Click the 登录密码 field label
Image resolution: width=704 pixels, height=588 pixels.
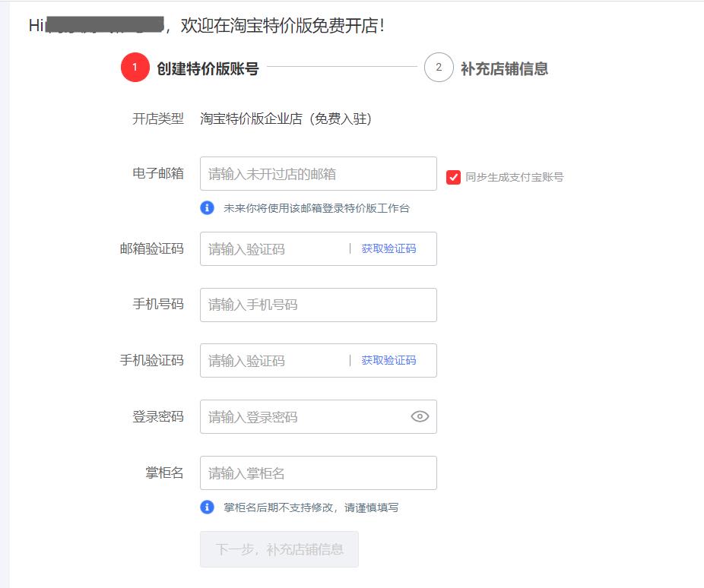click(x=158, y=416)
